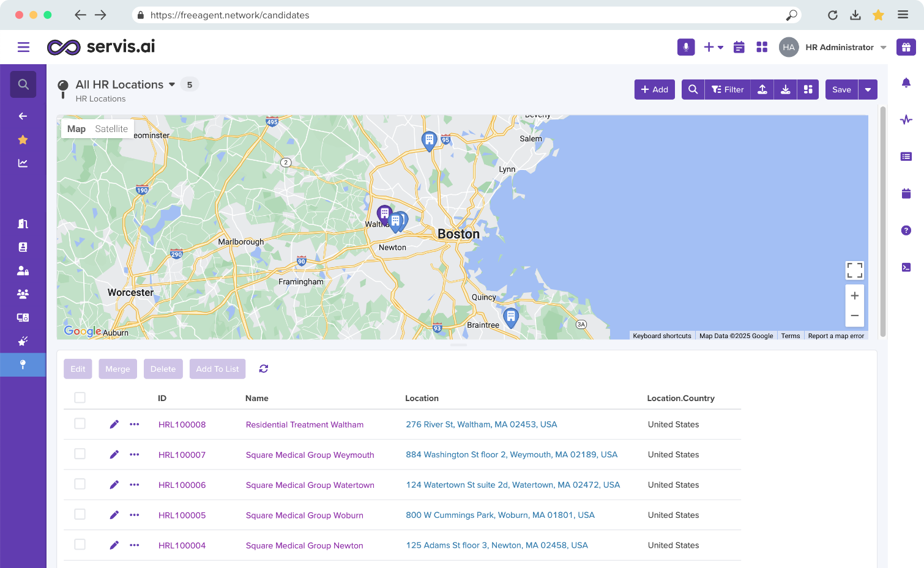Open the people group icon in left sidebar
Screen dimensions: 924x568
coord(23,294)
